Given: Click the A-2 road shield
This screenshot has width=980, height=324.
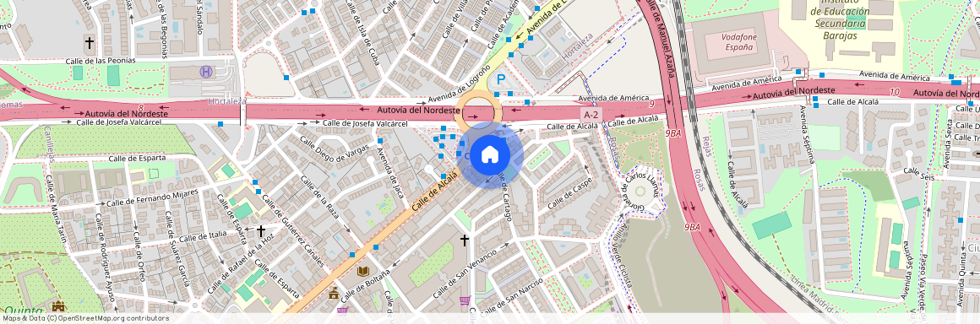Looking at the screenshot, I should 591,115.
